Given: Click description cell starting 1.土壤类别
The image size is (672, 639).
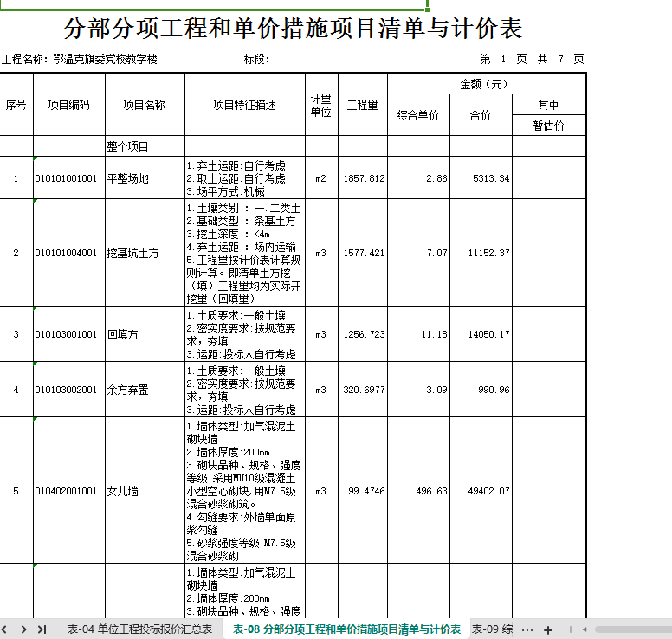Looking at the screenshot, I should 245,253.
